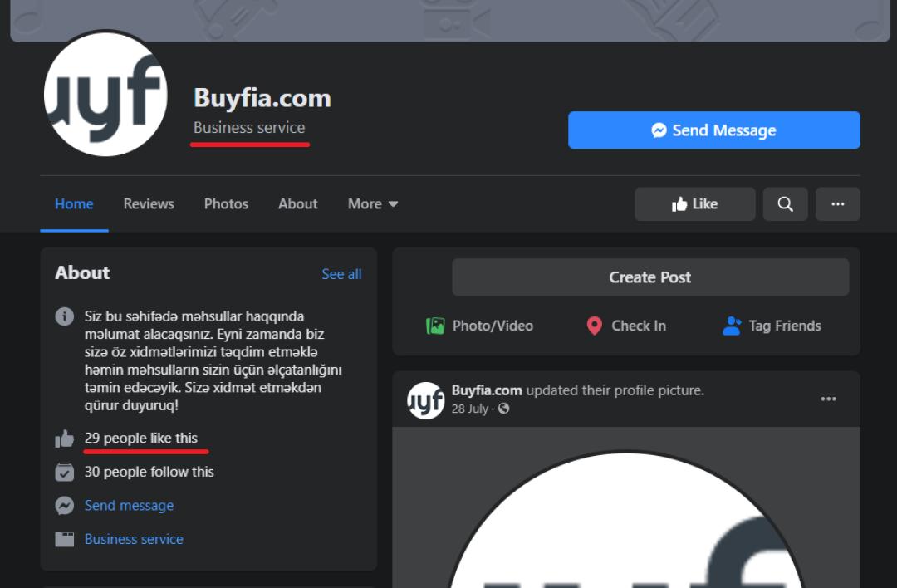
Task: Click the Buyfia.com page title
Action: click(x=262, y=98)
